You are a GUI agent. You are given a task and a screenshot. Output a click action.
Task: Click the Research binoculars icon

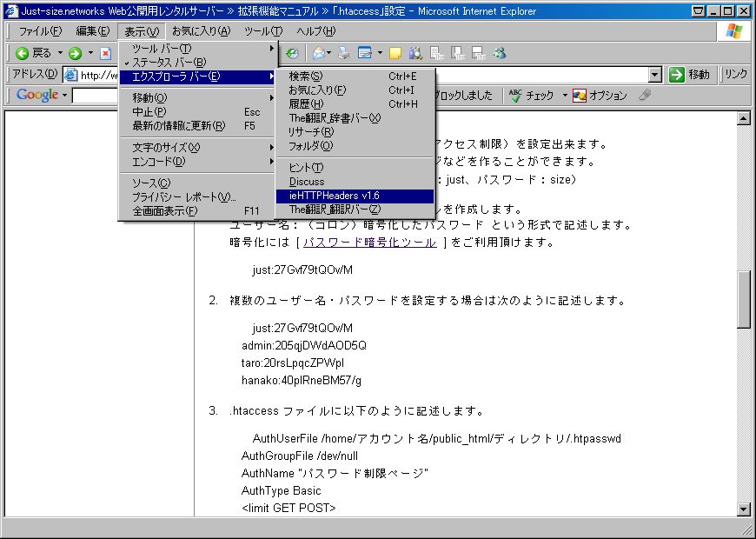[414, 53]
